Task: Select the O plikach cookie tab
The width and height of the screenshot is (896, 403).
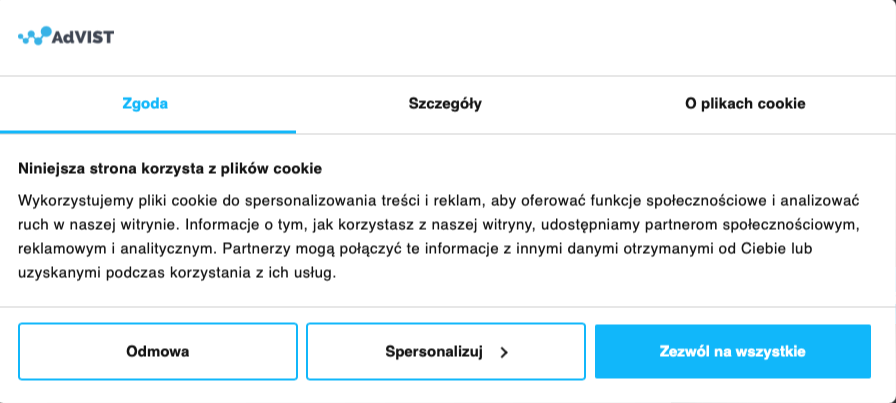Action: (x=745, y=103)
